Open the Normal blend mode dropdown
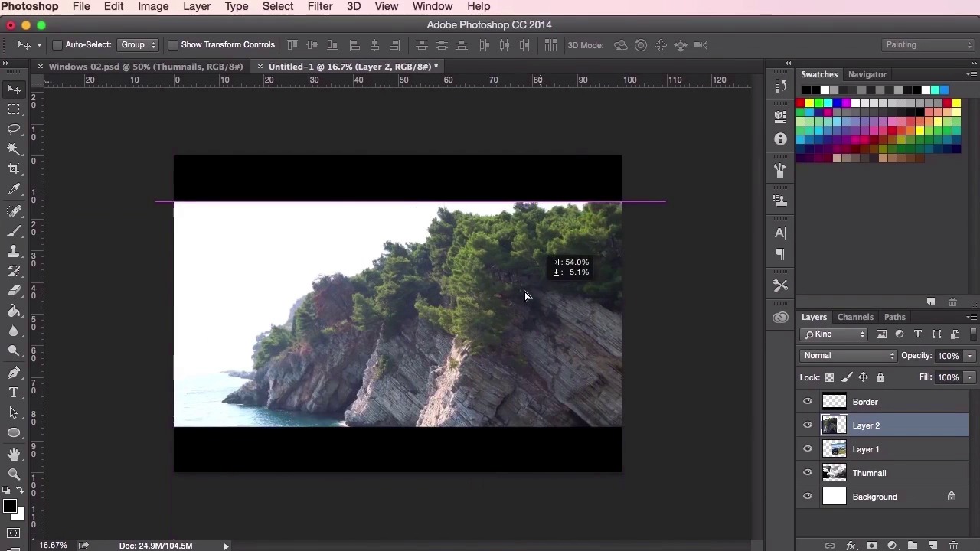Screen dimensions: 980x551 pyautogui.click(x=848, y=356)
